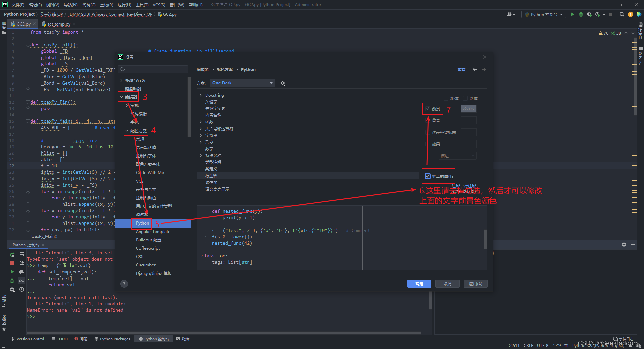The width and height of the screenshot is (644, 349).
Task: Open tool window options gear for console panel
Action: 624,245
